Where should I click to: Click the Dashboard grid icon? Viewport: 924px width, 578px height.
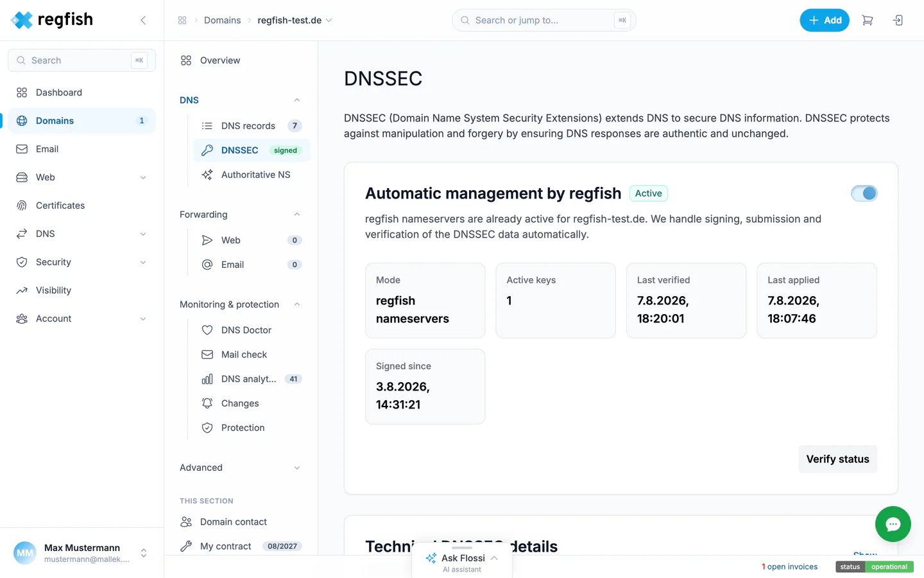pyautogui.click(x=22, y=92)
